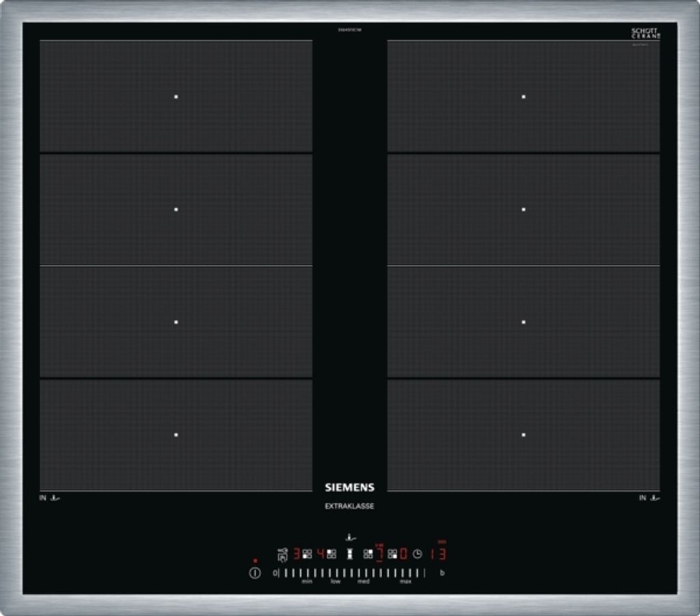Touch the bottom-right cooking zone center dot
The width and height of the screenshot is (700, 616).
524,435
